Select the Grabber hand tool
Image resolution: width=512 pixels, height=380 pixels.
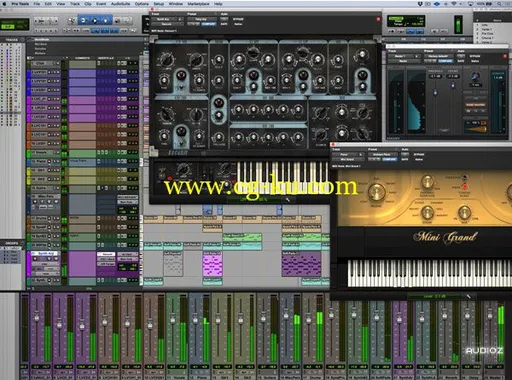click(x=106, y=21)
